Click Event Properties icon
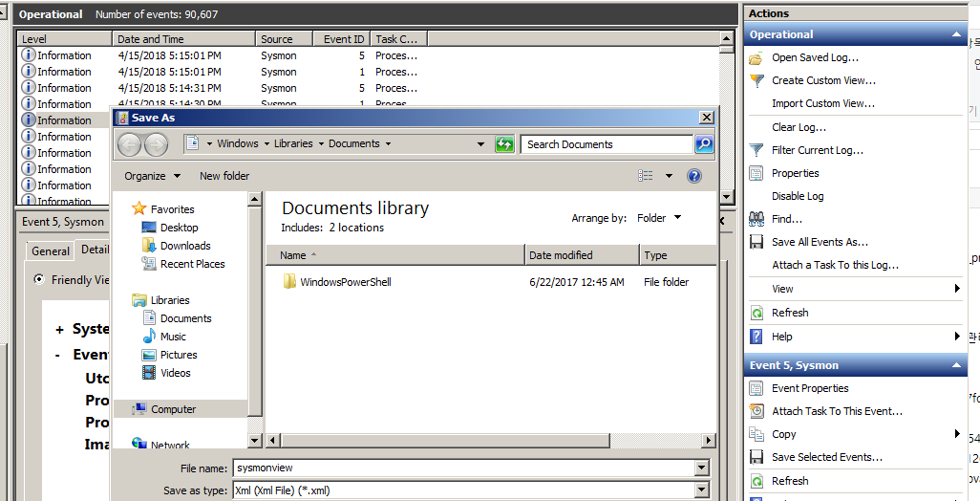The image size is (980, 501). pos(756,388)
